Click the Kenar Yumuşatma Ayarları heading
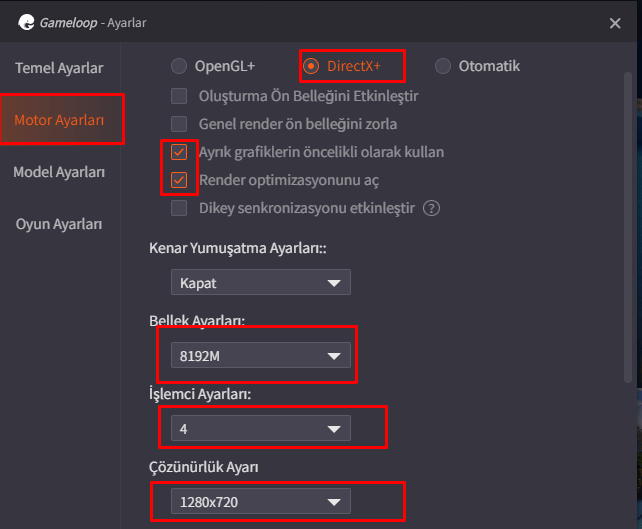 point(238,248)
